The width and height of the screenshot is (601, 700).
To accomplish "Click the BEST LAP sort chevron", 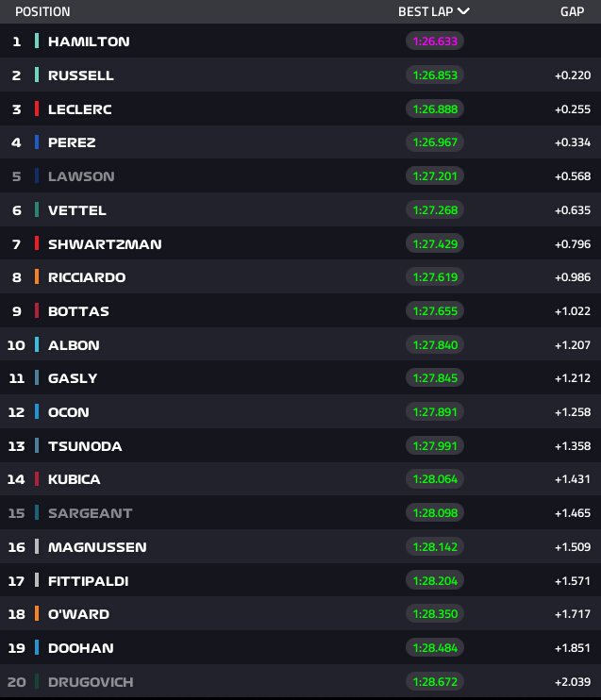I will coord(463,11).
